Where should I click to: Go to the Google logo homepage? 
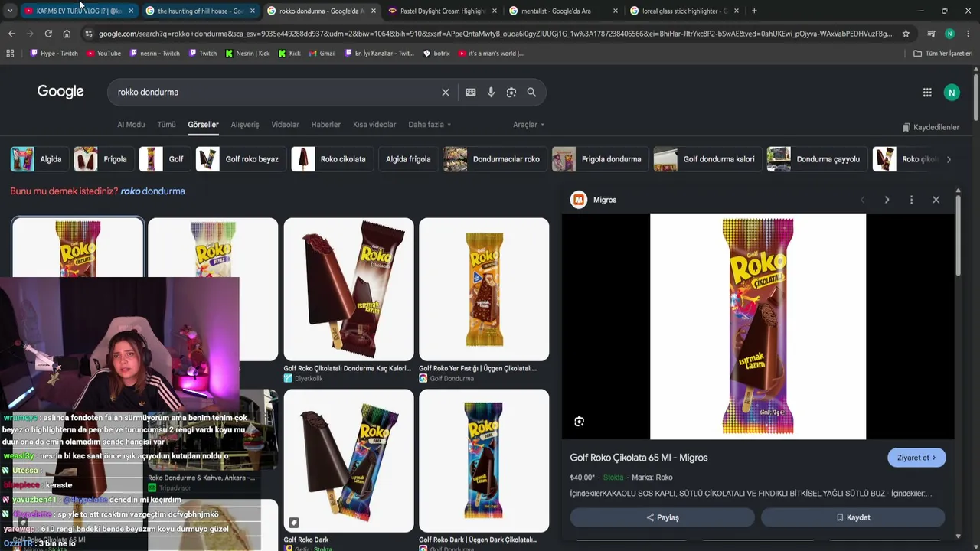click(60, 92)
